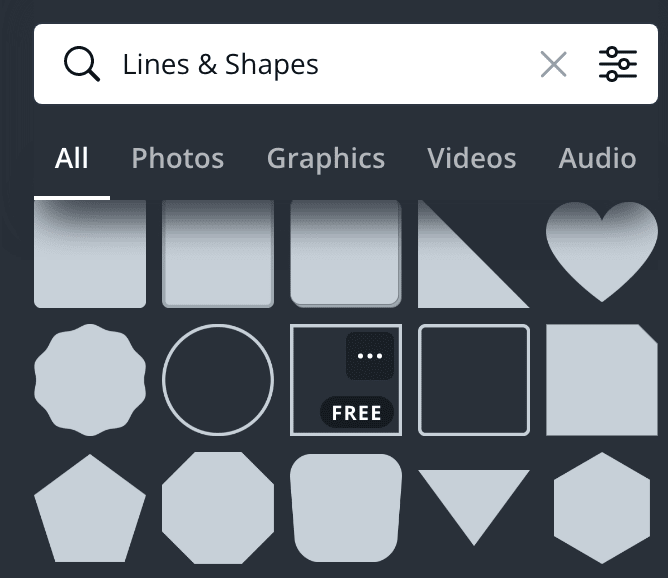Select the Audio tab

pos(597,158)
